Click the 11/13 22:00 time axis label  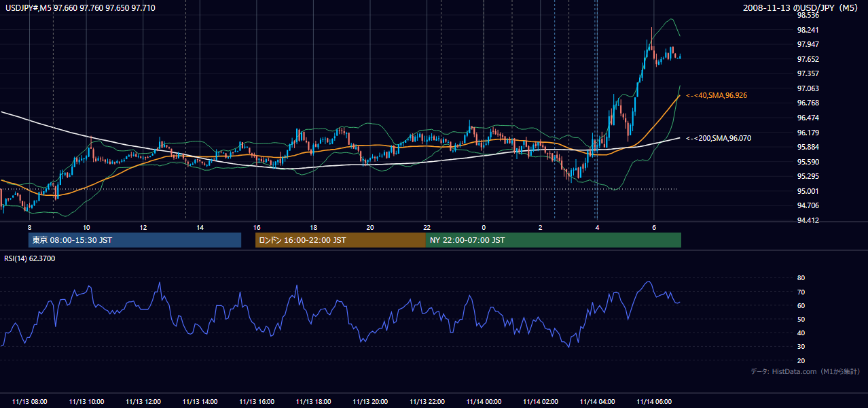click(x=427, y=401)
